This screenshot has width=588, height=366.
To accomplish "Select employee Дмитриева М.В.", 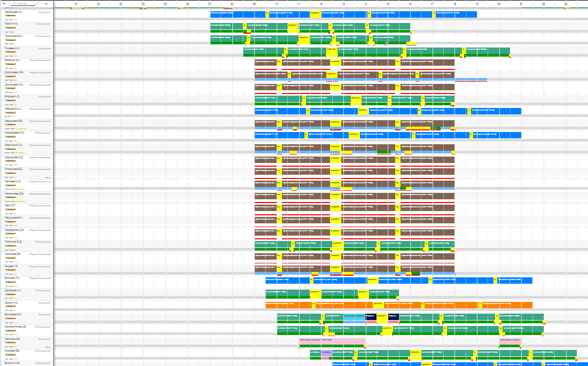I will click(14, 72).
